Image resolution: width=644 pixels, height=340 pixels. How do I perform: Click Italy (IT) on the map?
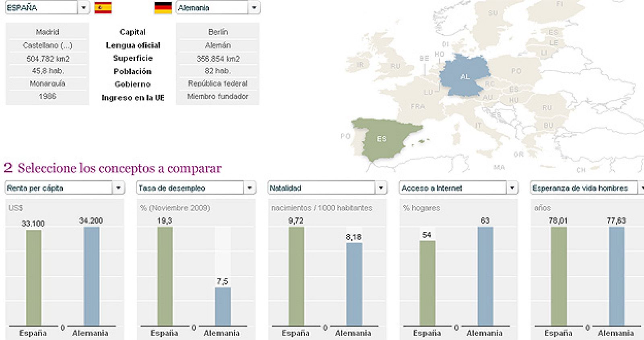[478, 125]
